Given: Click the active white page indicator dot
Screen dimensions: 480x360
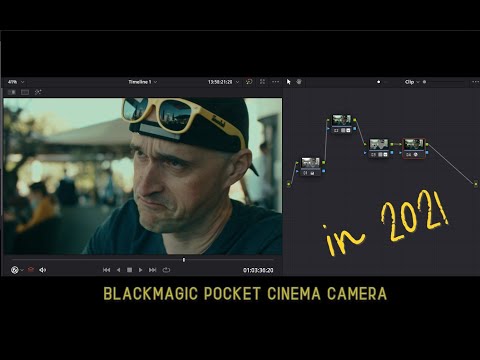Looking at the screenshot, I should point(378,82).
